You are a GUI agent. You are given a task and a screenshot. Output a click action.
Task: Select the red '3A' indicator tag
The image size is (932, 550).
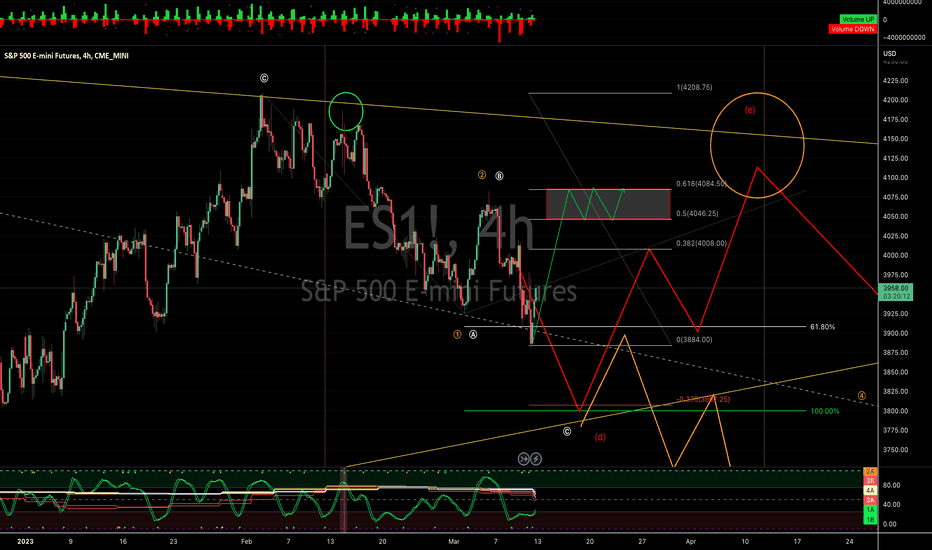tap(870, 500)
